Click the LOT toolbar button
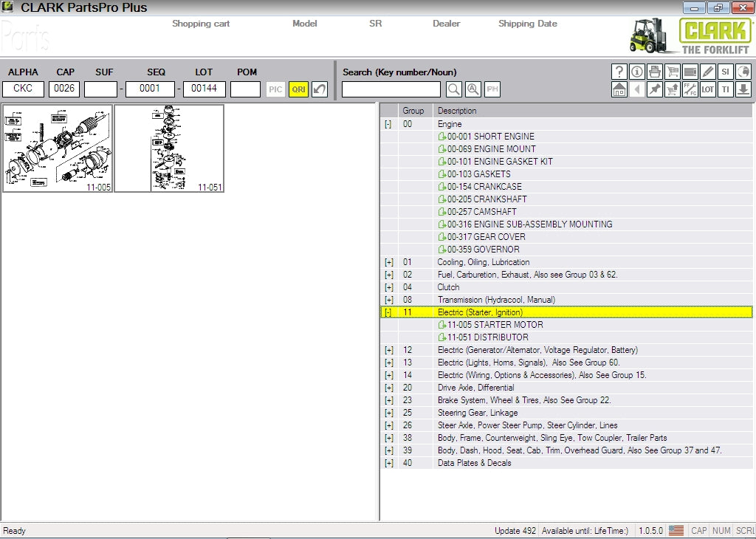 (708, 89)
